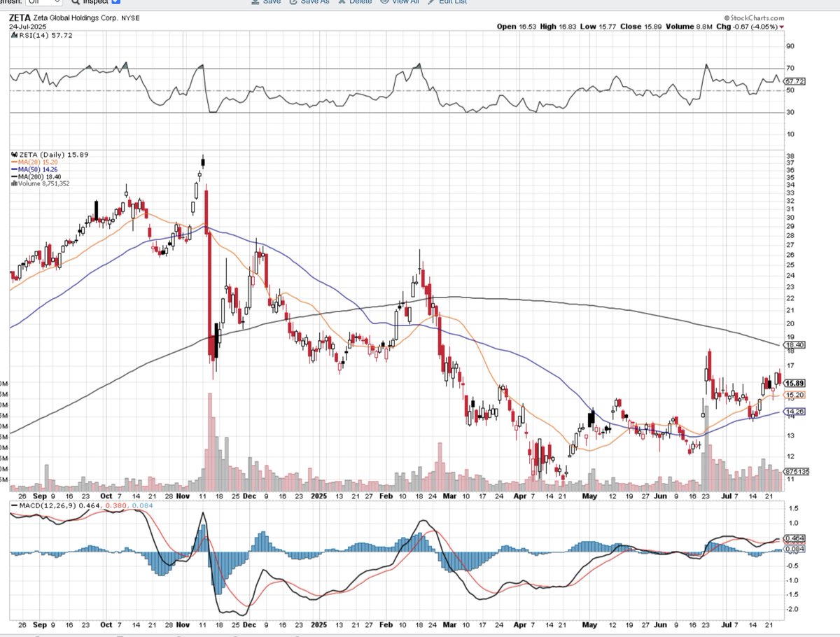Click the MA(200) 18.40 legend entry

pyautogui.click(x=38, y=176)
